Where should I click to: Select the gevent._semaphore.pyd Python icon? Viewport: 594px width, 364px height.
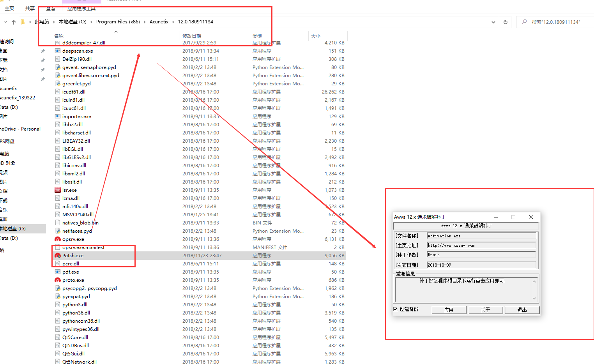(x=58, y=67)
